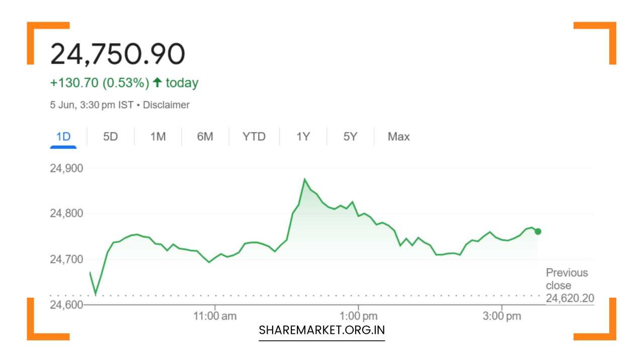Screen dimensions: 644x362
Task: Open the 1M timeframe
Action: tap(157, 136)
